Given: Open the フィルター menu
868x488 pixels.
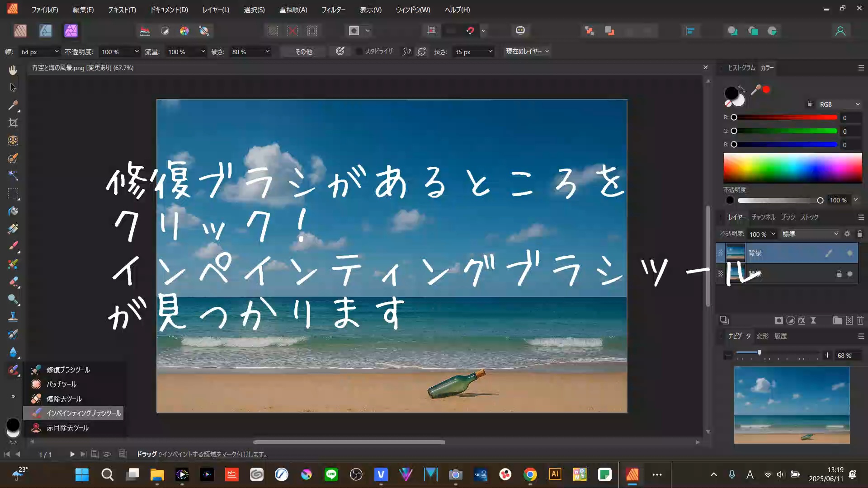Looking at the screenshot, I should [333, 9].
